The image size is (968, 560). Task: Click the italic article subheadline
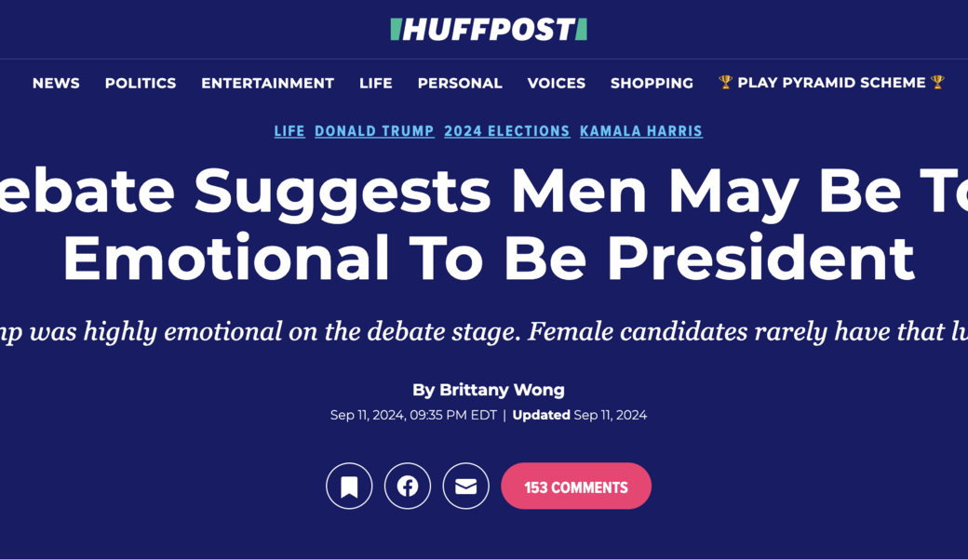click(484, 331)
